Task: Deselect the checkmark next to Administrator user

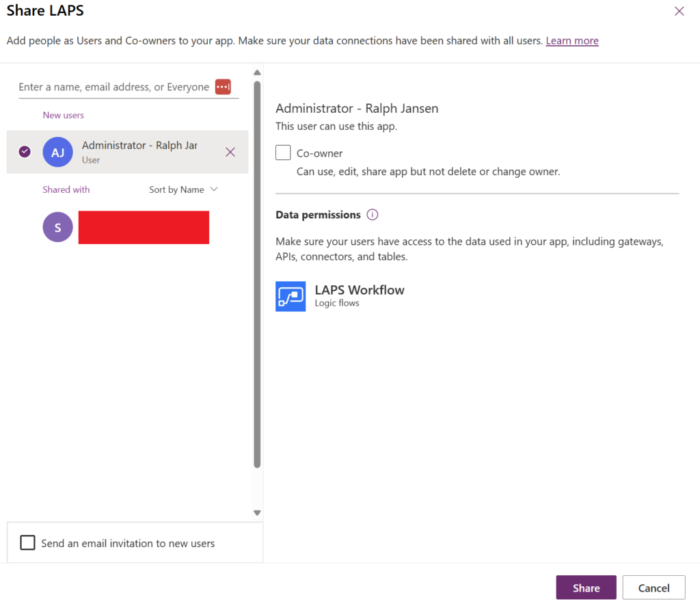Action: pos(25,152)
